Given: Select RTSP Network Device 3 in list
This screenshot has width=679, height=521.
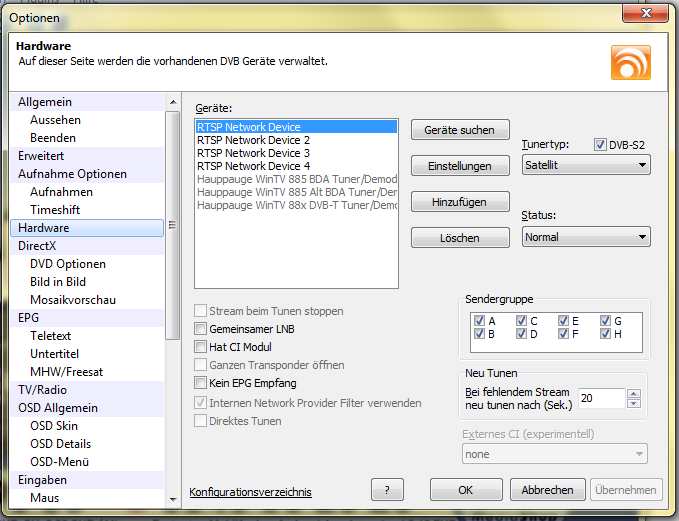Looking at the screenshot, I should coord(253,153).
